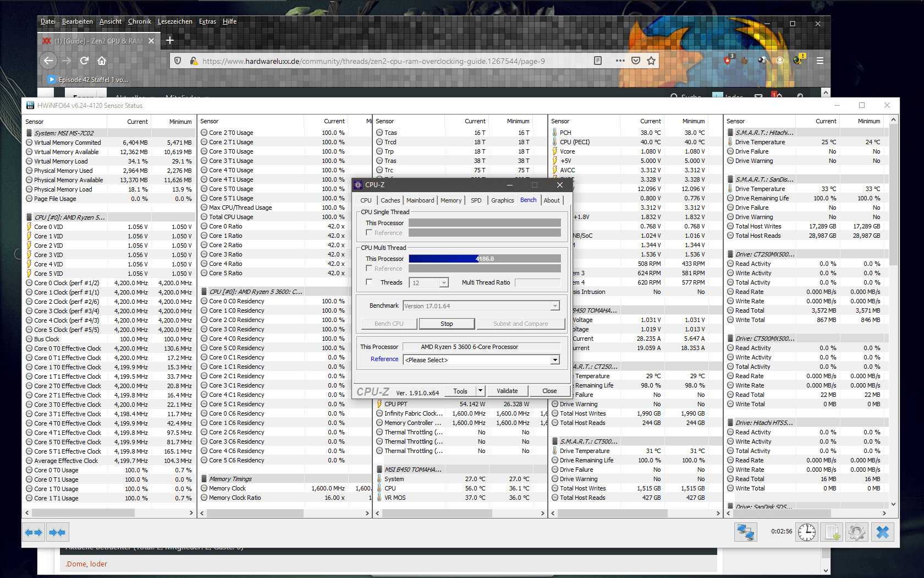Open the Extras menu
This screenshot has width=924, height=578.
tap(207, 21)
